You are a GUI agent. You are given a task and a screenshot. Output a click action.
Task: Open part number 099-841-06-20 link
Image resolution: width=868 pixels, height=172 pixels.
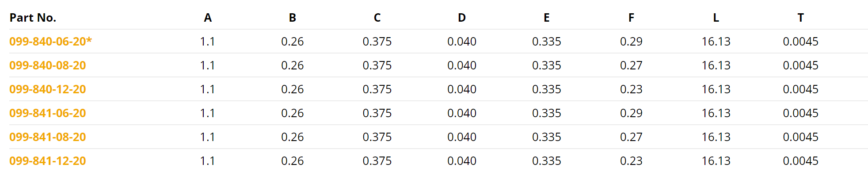coord(48,113)
